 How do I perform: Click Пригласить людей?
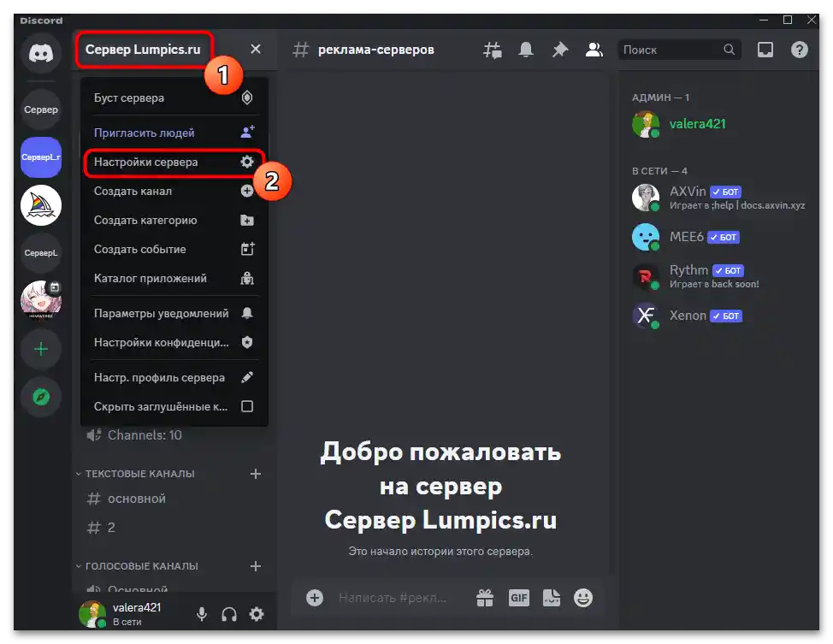[144, 133]
